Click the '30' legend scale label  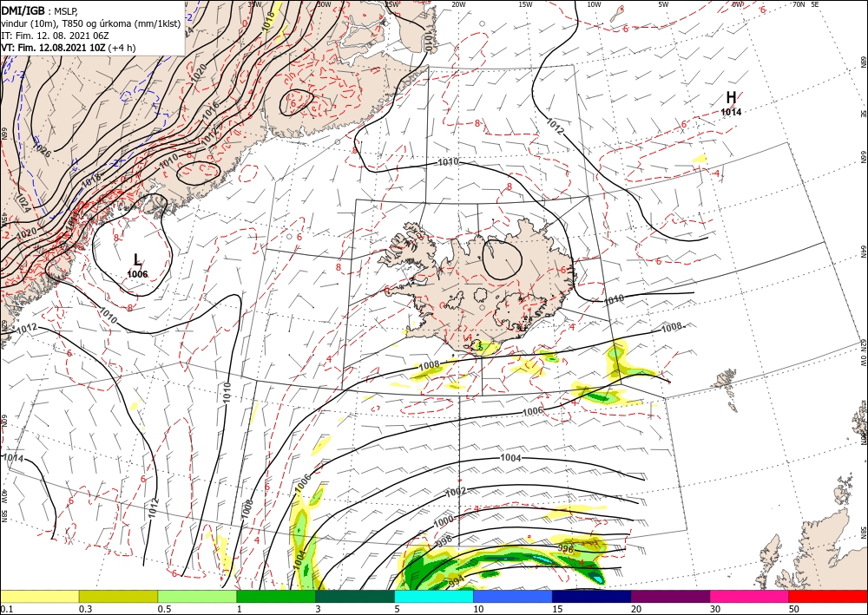pos(715,609)
